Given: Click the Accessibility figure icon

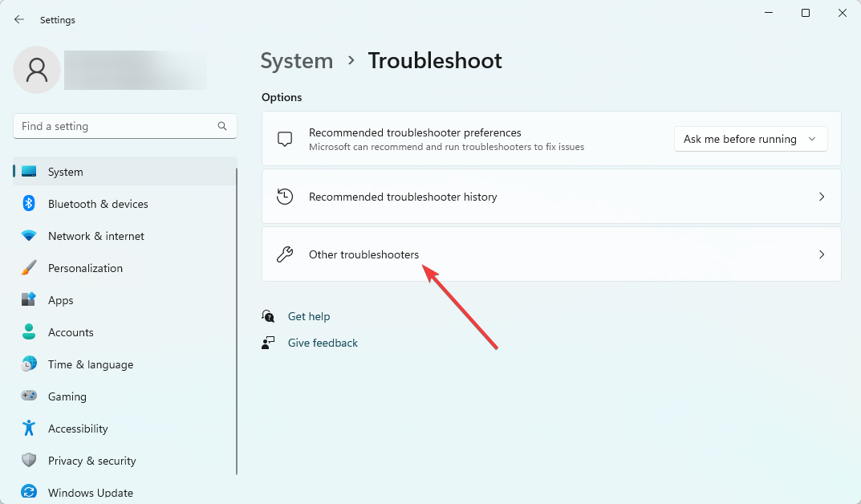Looking at the screenshot, I should (x=29, y=428).
